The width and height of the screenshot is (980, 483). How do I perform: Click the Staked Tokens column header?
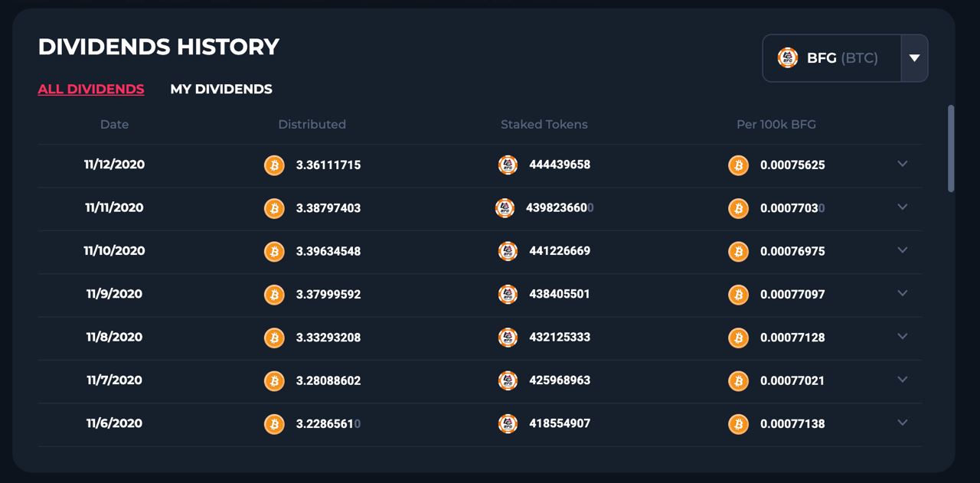(544, 124)
